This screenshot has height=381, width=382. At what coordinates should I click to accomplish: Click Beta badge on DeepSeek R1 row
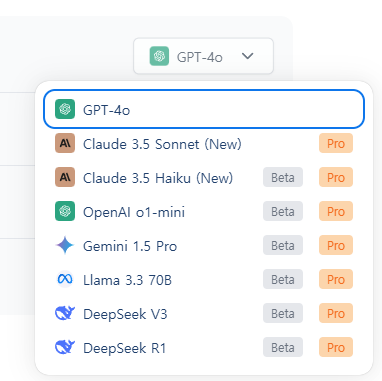point(283,347)
